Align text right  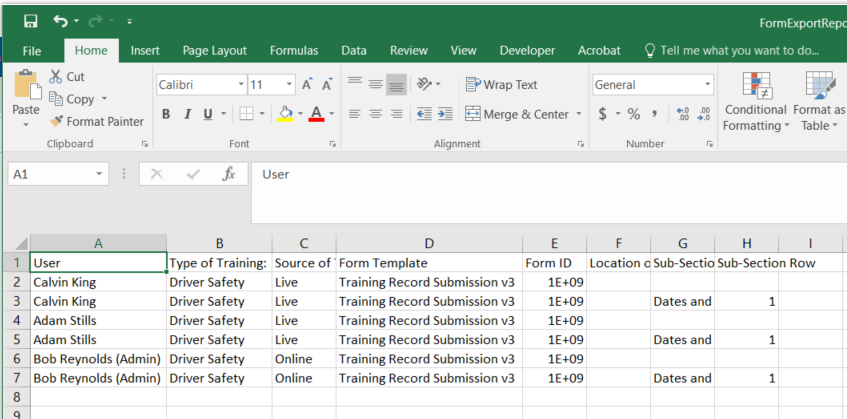[x=396, y=114]
